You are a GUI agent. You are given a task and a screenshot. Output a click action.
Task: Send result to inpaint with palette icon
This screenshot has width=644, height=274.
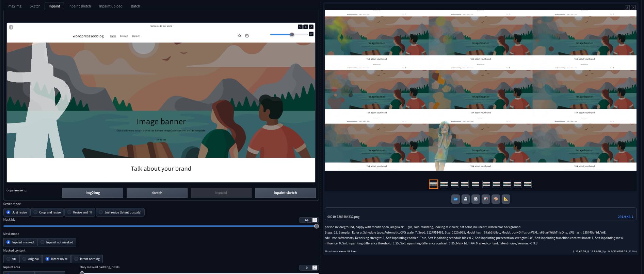(496, 199)
